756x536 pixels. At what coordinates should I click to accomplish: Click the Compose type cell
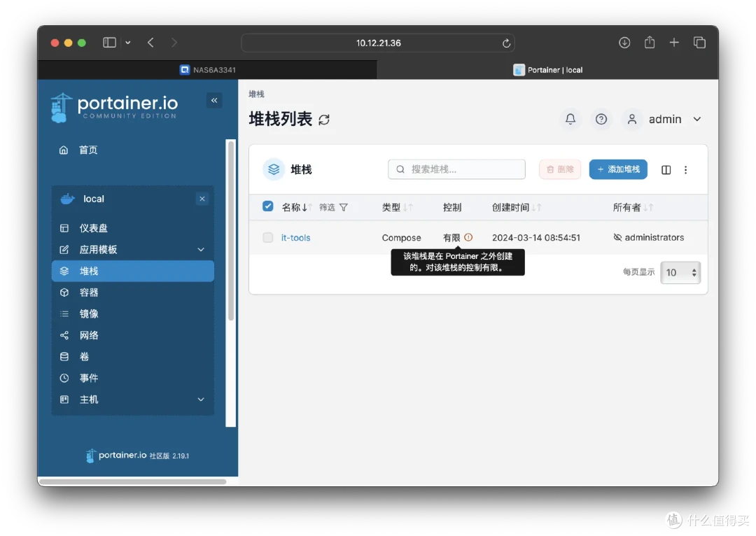[x=401, y=238]
